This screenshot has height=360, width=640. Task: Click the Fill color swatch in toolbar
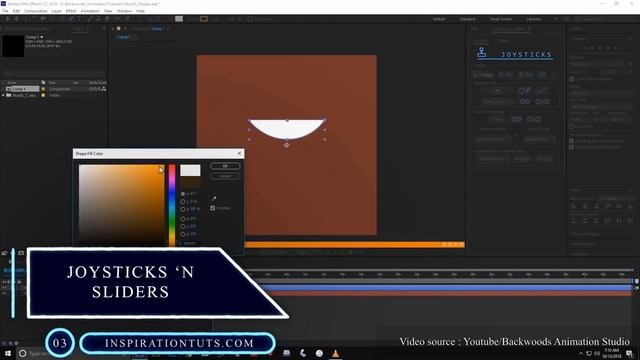click(x=179, y=19)
